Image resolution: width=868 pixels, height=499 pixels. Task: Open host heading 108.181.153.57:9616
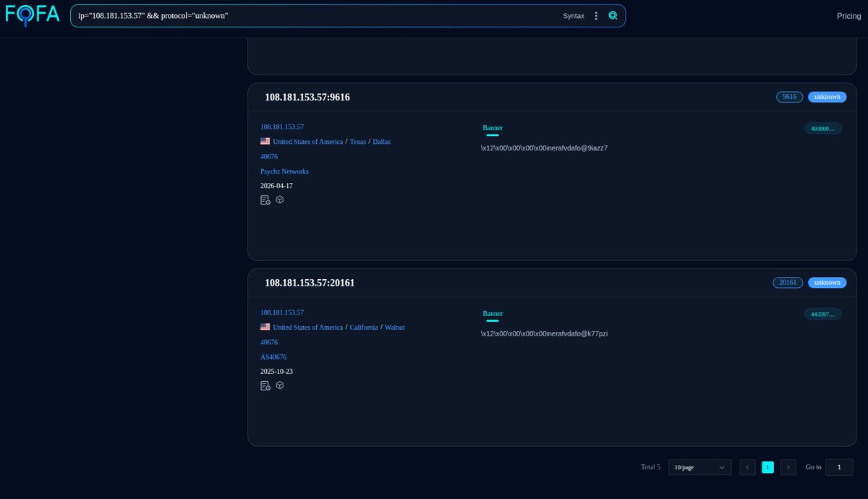click(x=307, y=97)
